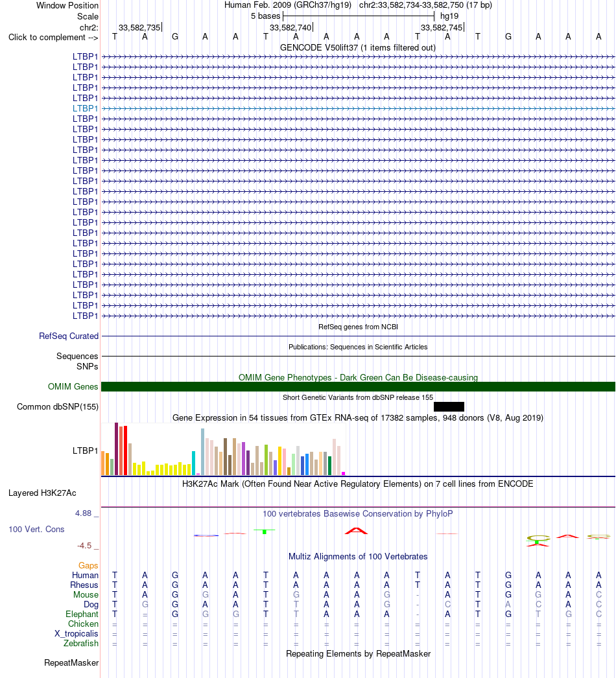Open the LTBP1 GTEx expression bar chart
616x678 pixels.
(x=223, y=449)
